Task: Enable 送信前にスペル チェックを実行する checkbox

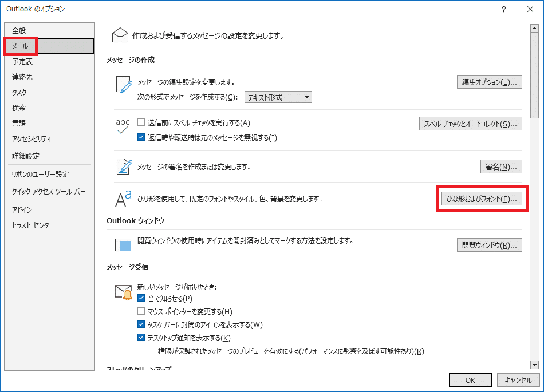Action: click(141, 122)
